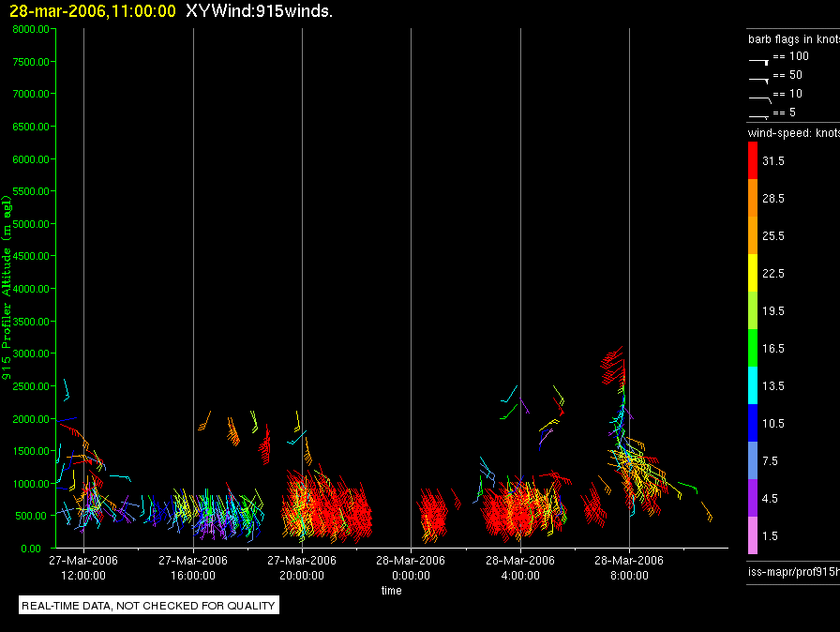840x632 pixels.
Task: Click the iss-mapr/prof915h source label
Action: 794,571
